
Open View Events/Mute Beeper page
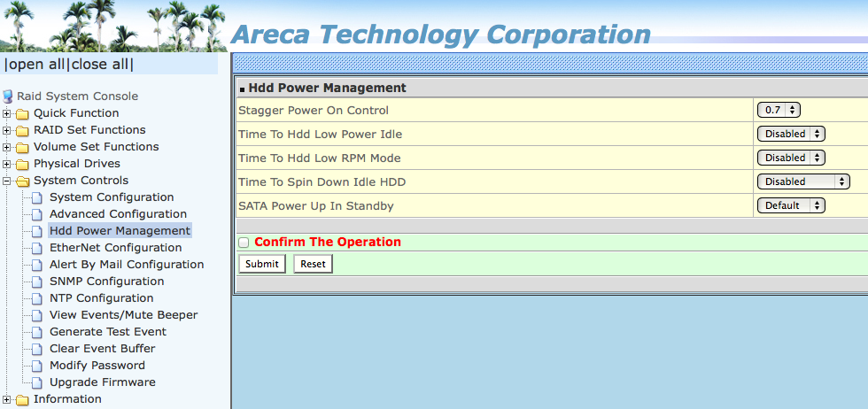123,315
